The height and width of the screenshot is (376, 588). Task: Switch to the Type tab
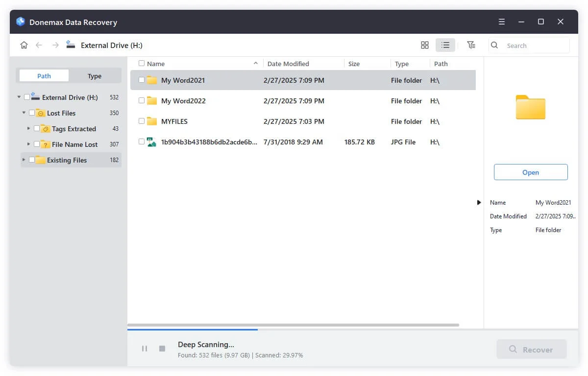tap(94, 76)
